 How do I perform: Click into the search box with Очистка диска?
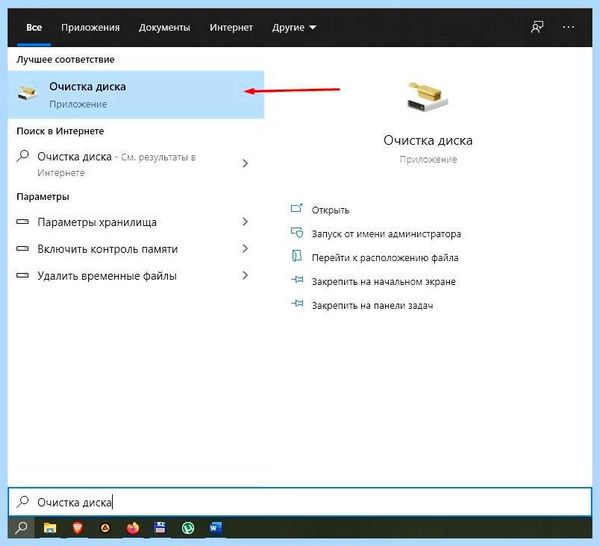(x=300, y=502)
